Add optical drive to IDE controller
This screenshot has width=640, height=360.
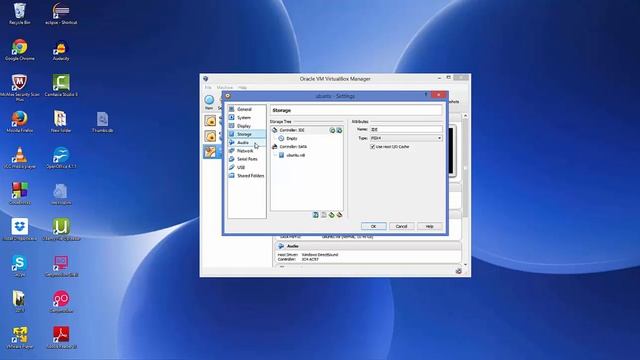click(x=332, y=130)
